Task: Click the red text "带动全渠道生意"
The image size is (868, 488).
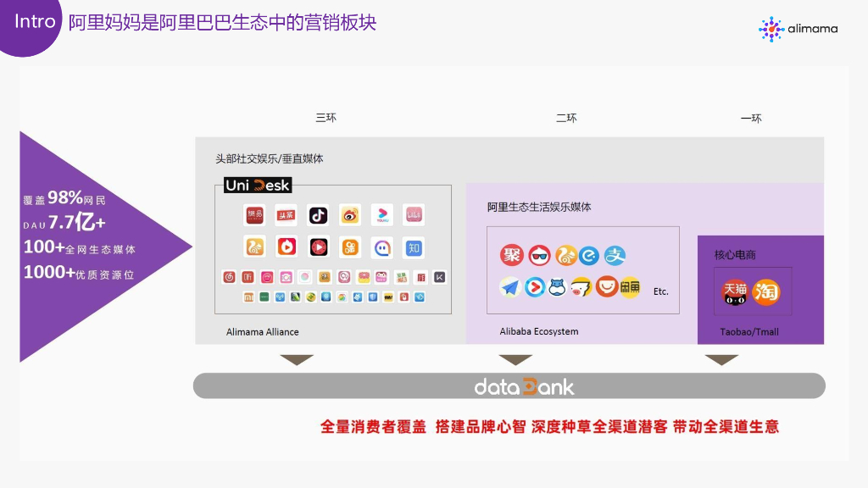Action: click(x=726, y=427)
